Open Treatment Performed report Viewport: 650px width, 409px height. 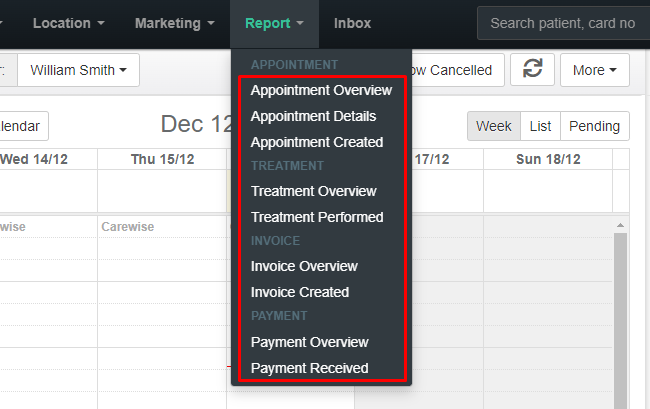pyautogui.click(x=317, y=217)
